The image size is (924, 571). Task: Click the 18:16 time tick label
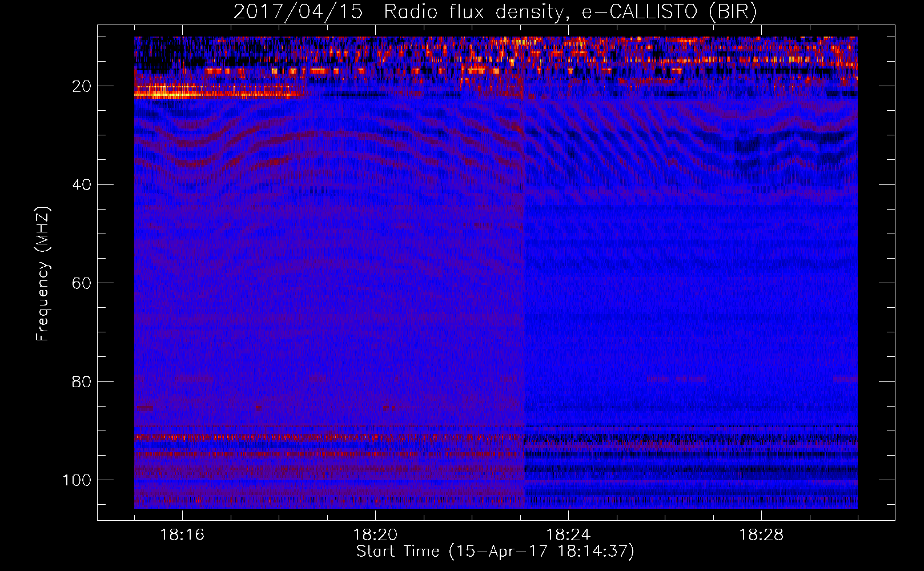point(182,535)
